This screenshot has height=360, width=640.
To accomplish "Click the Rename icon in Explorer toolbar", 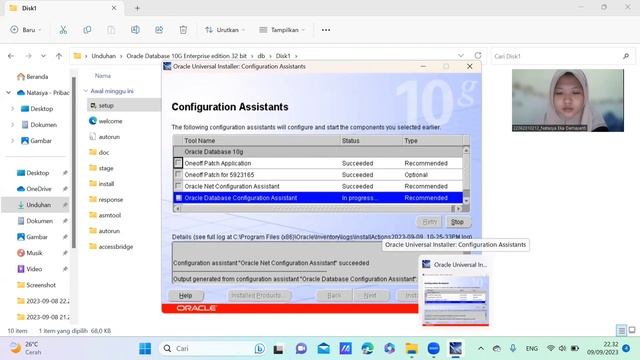I will (x=135, y=30).
